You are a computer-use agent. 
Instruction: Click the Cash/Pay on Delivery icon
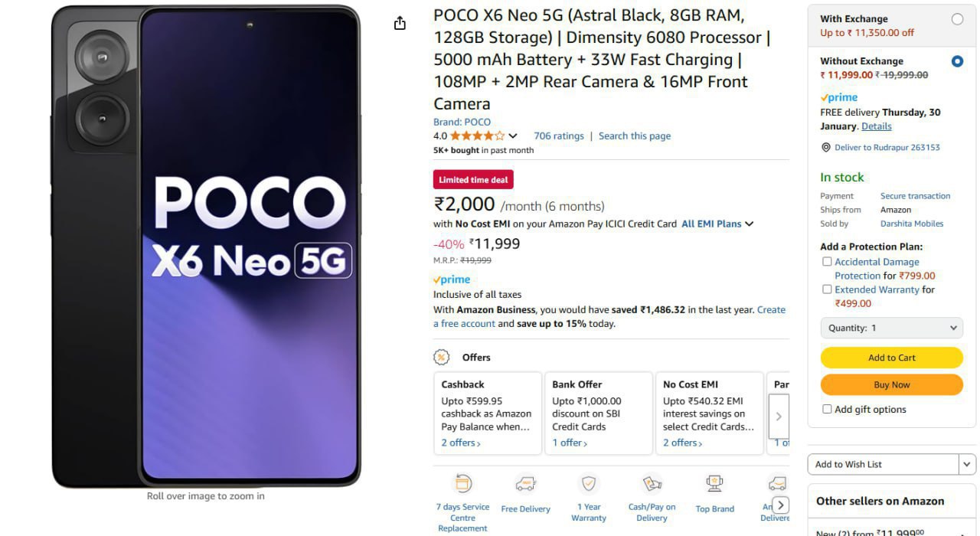tap(652, 484)
